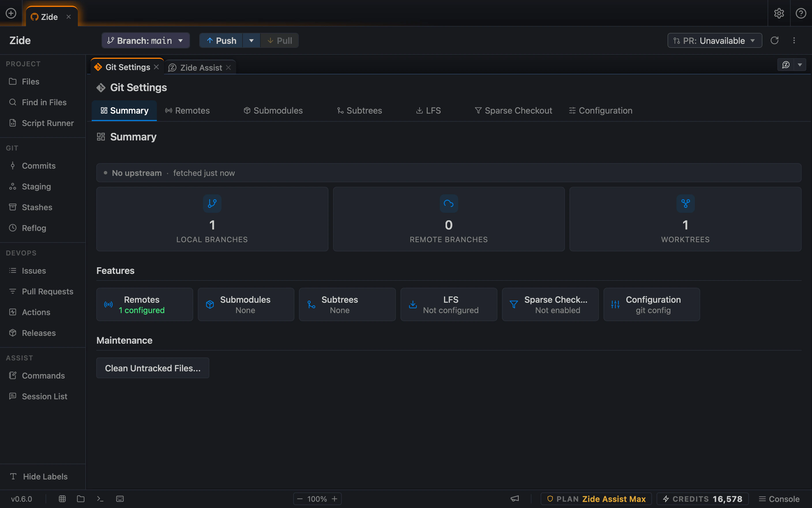Zoom in with the plus icon
The image size is (812, 508).
click(334, 498)
